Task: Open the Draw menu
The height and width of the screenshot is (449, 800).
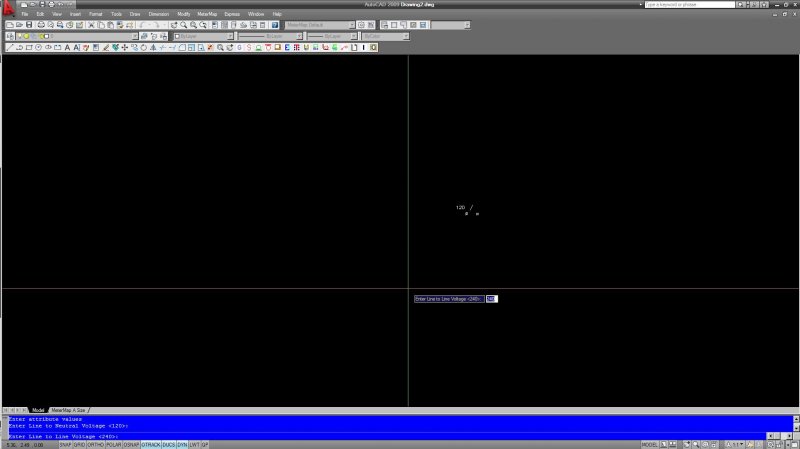Action: point(135,14)
